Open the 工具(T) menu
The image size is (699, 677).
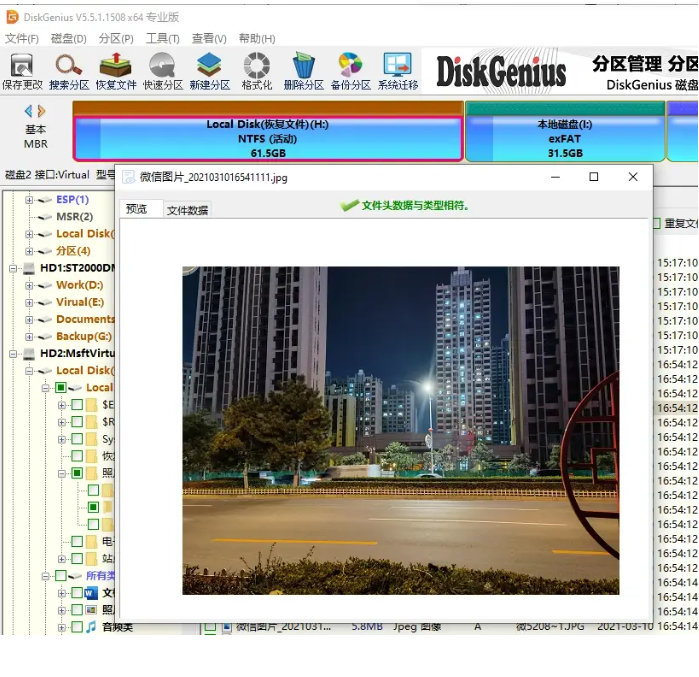[162, 38]
